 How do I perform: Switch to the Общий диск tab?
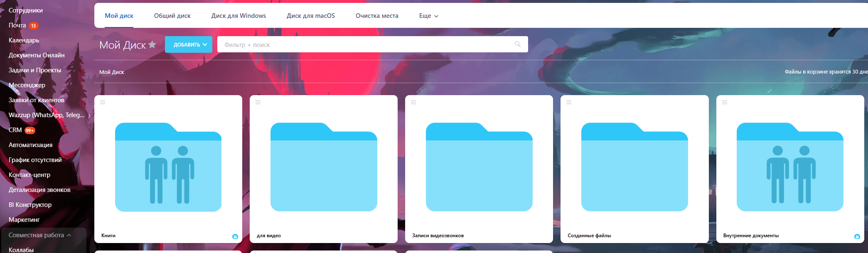point(172,16)
